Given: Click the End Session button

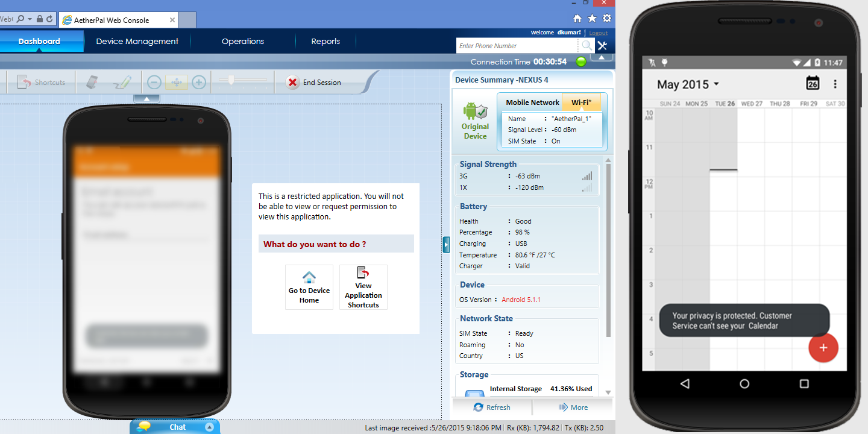Looking at the screenshot, I should (x=313, y=83).
